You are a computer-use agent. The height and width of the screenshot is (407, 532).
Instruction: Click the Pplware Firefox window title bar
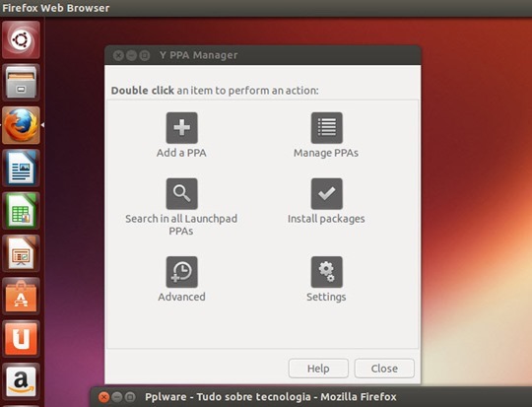click(x=310, y=396)
